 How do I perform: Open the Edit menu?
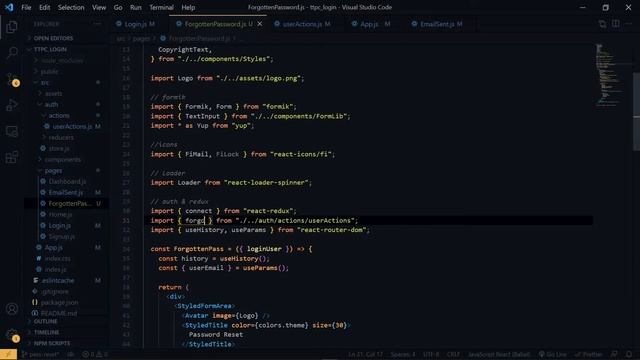(x=44, y=7)
